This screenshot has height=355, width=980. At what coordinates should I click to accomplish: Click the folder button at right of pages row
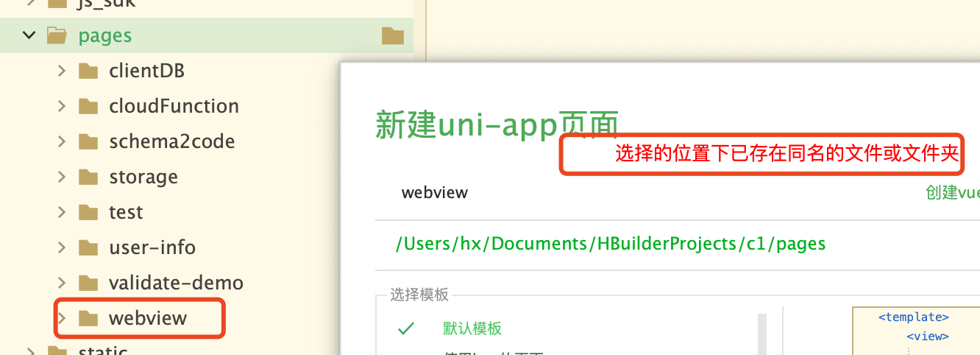(393, 35)
